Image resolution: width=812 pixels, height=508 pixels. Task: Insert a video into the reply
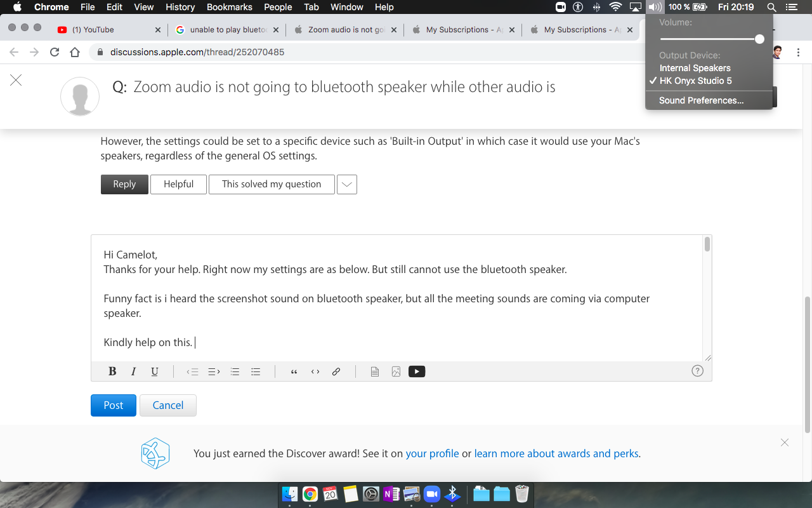417,371
